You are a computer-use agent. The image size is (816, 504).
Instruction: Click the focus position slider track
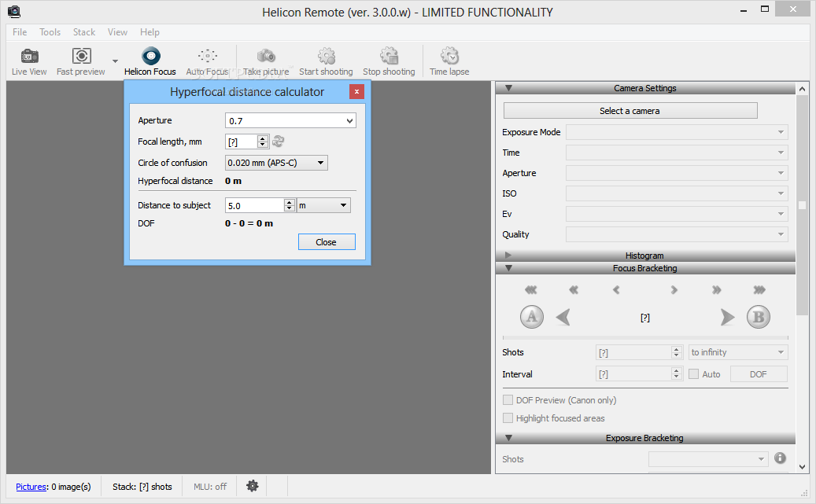pyautogui.click(x=645, y=338)
